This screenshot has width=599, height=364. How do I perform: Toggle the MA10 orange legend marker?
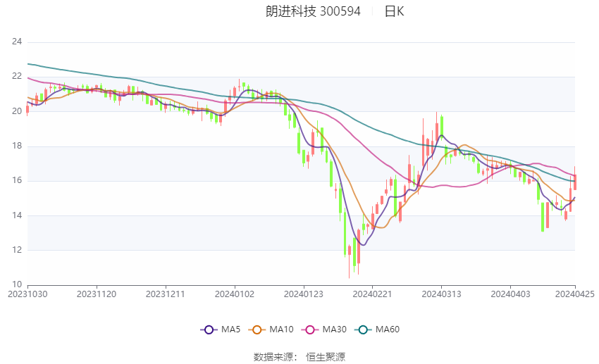(x=257, y=330)
